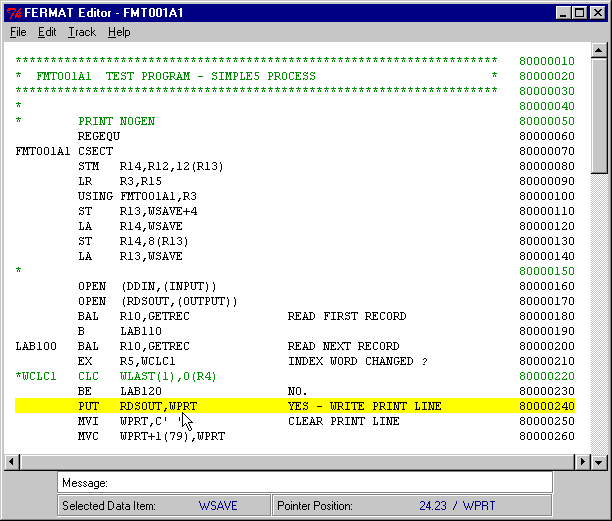Click READ NEXT RECORD comment

pos(343,346)
